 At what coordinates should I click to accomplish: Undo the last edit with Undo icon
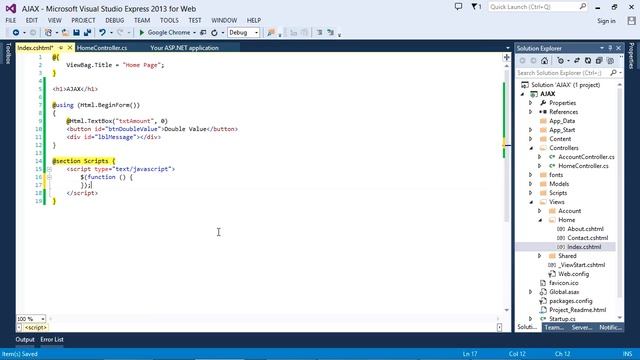[102, 33]
